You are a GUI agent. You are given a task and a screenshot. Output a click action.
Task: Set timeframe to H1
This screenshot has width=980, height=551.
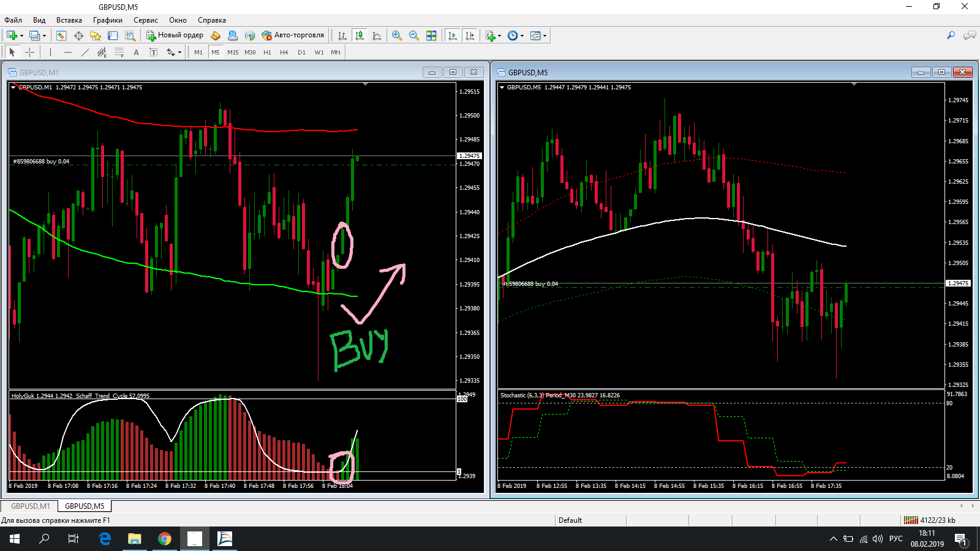point(267,52)
